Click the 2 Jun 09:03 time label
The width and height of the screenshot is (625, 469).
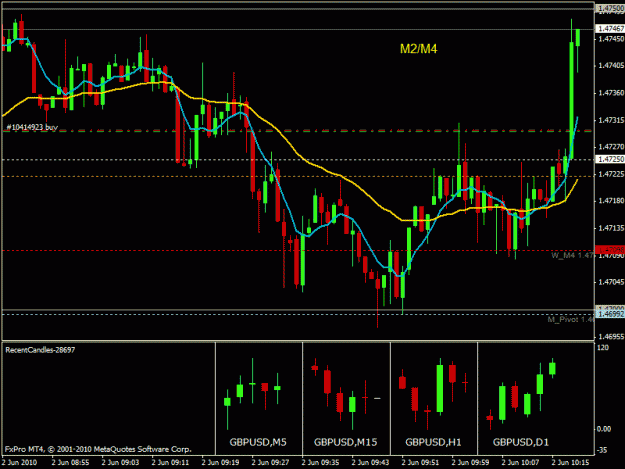[x=120, y=462]
